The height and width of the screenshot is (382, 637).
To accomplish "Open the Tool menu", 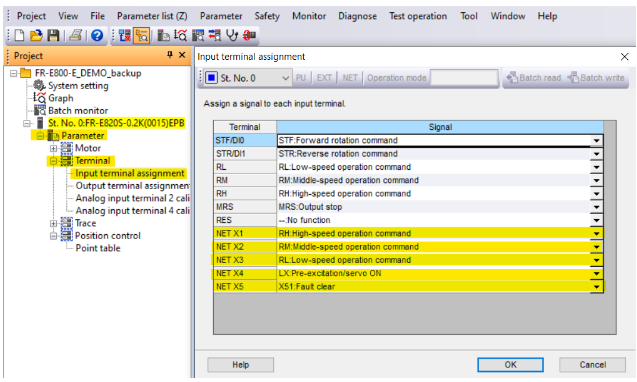I will click(x=468, y=16).
